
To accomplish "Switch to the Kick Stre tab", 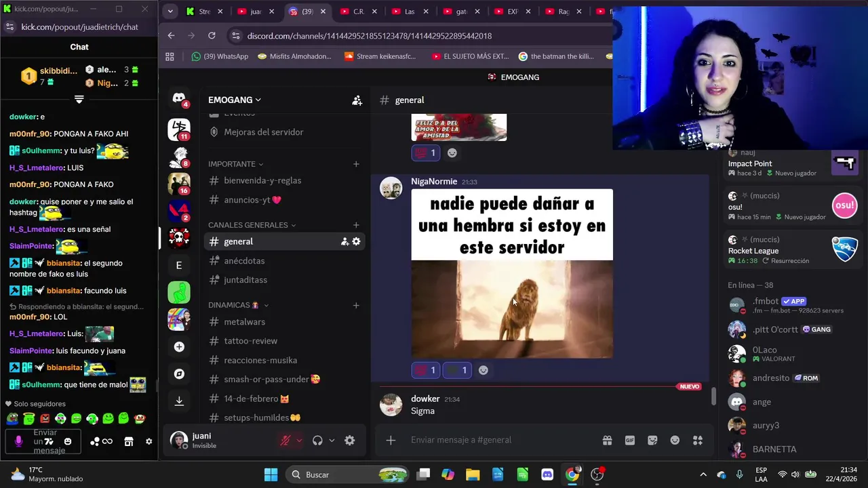I will tap(203, 12).
